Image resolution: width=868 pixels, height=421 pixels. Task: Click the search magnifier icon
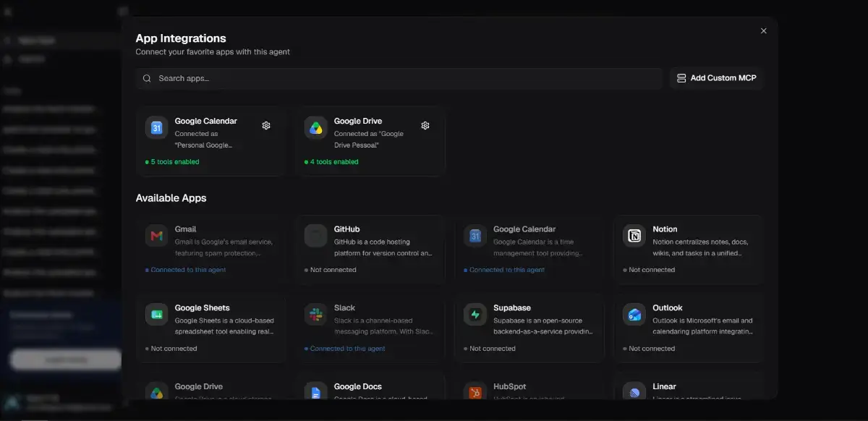(x=147, y=78)
